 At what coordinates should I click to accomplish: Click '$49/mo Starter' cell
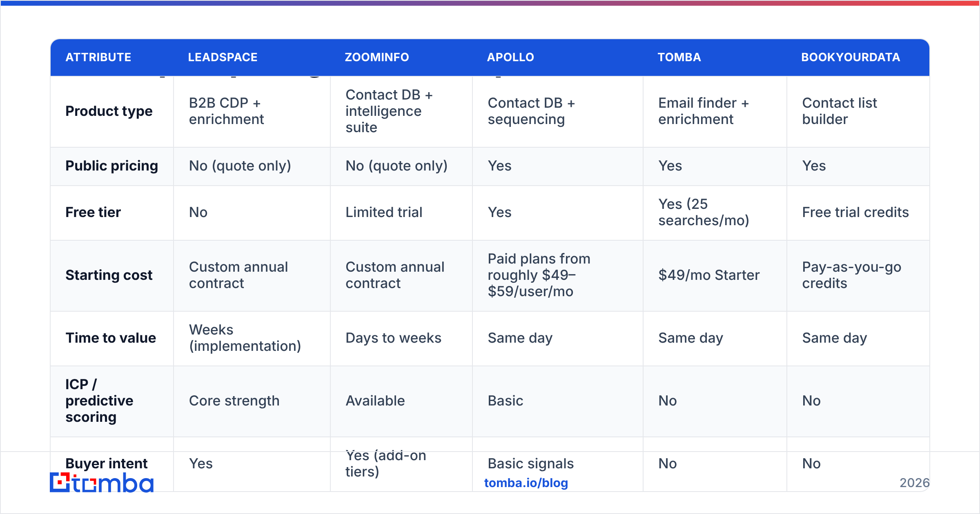(x=715, y=275)
